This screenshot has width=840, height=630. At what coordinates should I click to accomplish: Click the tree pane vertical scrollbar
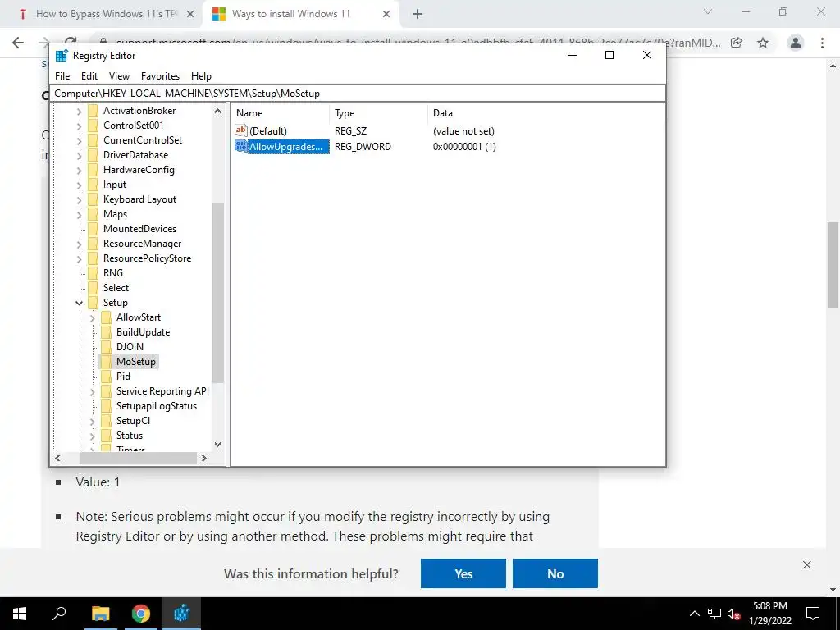217,293
